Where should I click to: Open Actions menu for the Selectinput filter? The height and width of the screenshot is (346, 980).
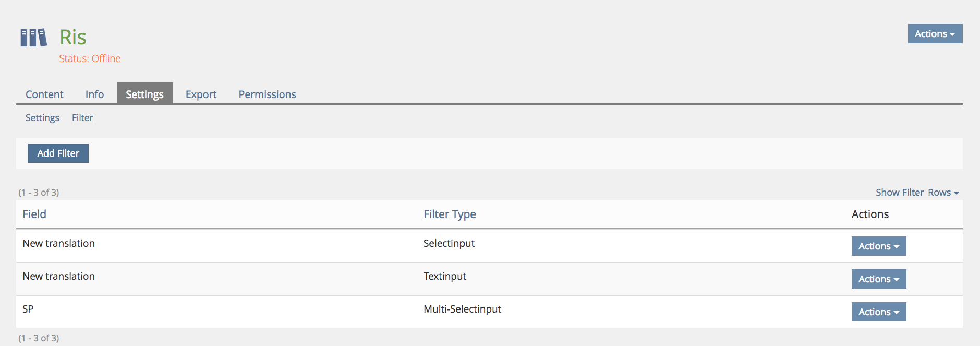pos(878,246)
